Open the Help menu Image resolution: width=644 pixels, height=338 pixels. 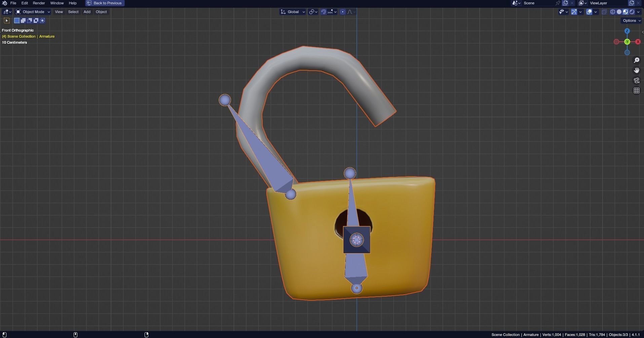click(73, 3)
